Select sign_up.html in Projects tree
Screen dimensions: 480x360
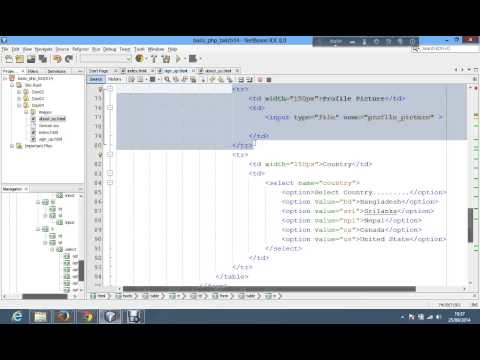point(50,139)
